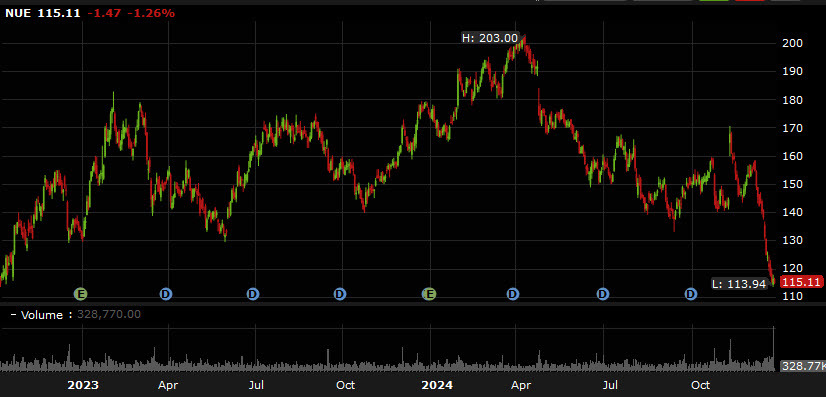Click the H: 203.00 high label
Viewport: 826px width, 397px height.
click(x=490, y=38)
